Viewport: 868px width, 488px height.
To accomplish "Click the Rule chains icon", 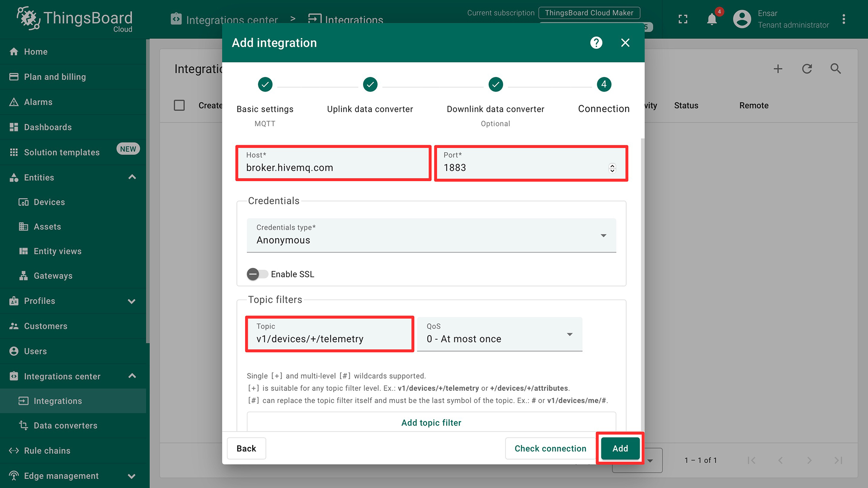I will (x=14, y=450).
